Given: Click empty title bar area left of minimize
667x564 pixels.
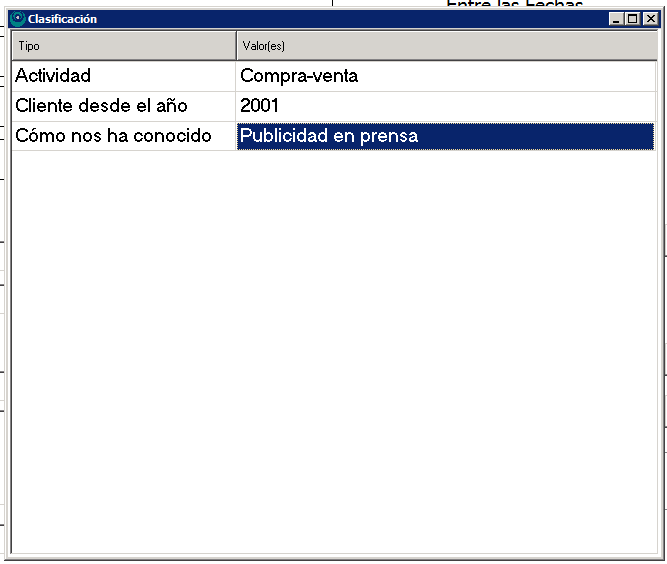Looking at the screenshot, I should 350,19.
